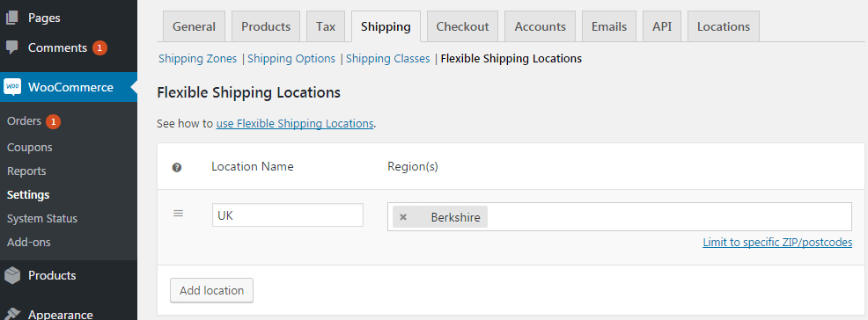
Task: Open Orders in the WooCommerce submenu
Action: [x=25, y=121]
